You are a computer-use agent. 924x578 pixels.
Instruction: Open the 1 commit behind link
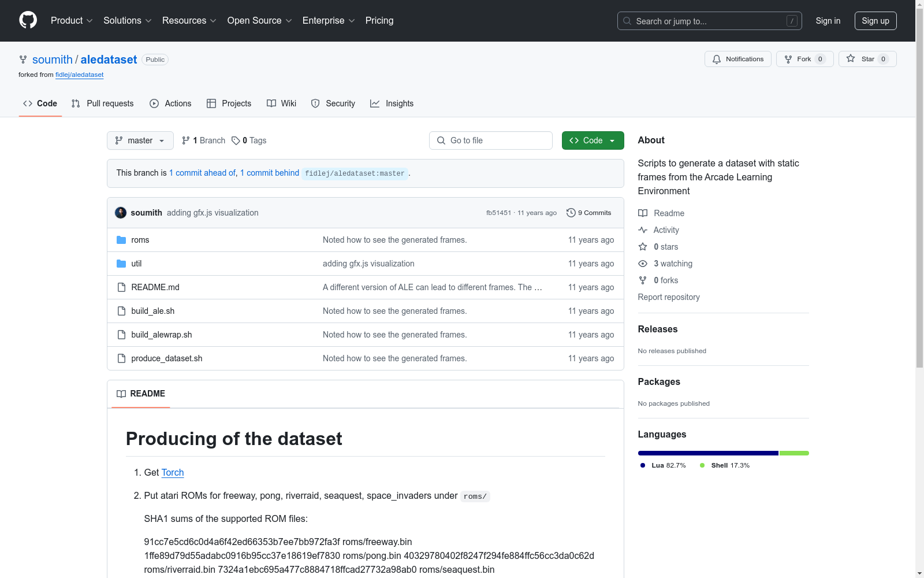pos(270,173)
